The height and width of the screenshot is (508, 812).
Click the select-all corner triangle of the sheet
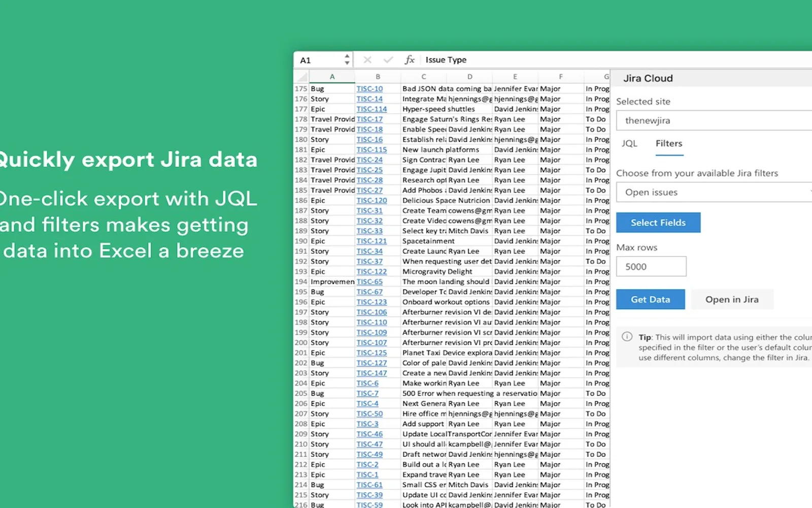(302, 77)
